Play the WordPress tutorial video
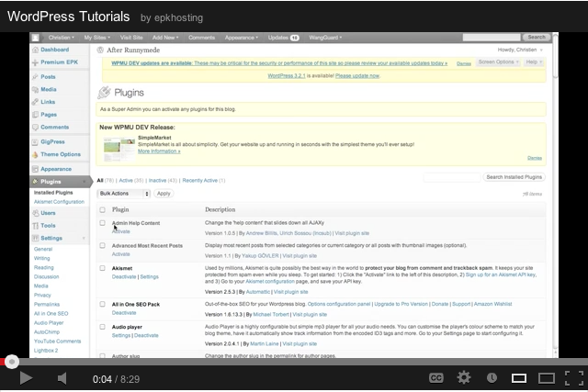This screenshot has width=588, height=392. pos(26,378)
